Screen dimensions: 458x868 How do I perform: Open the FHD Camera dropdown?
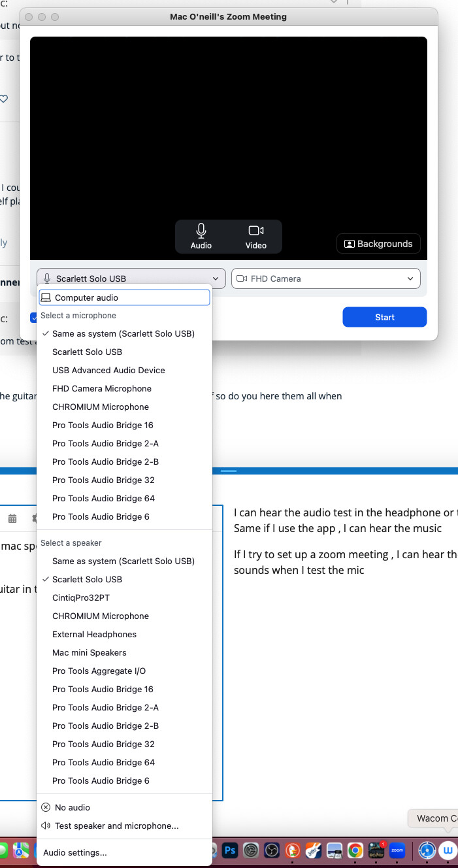[x=326, y=278]
